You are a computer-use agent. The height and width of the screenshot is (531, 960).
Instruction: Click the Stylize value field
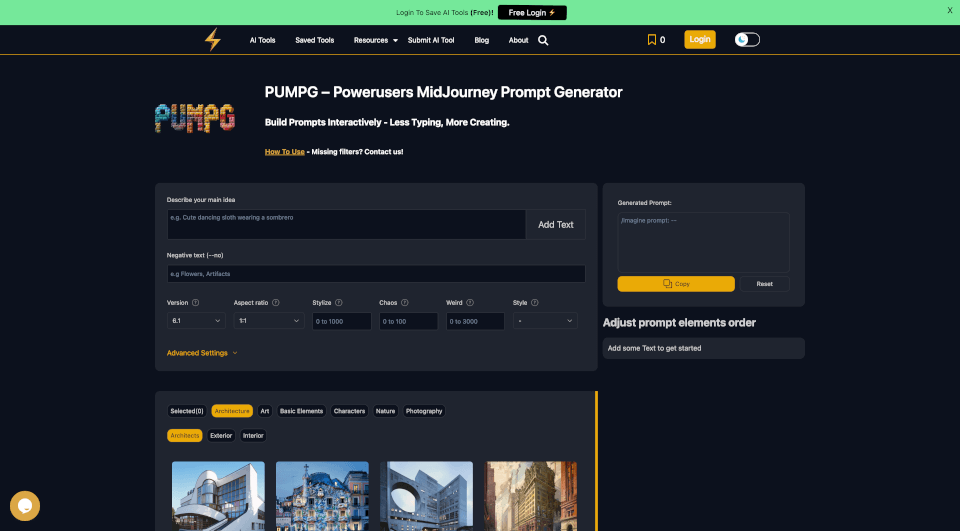tap(342, 321)
